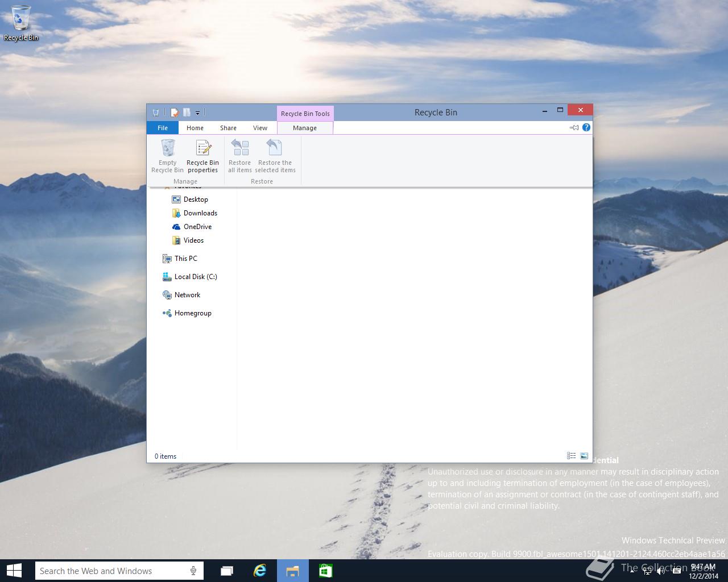Open Recycle Bin properties in ribbon

coord(202,156)
